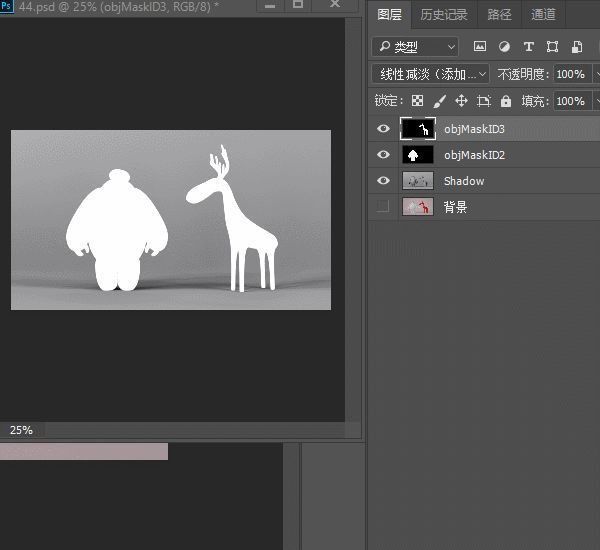Open 不透明度 opacity slider arrow
Screen dimensions: 600x550
pyautogui.click(x=597, y=74)
